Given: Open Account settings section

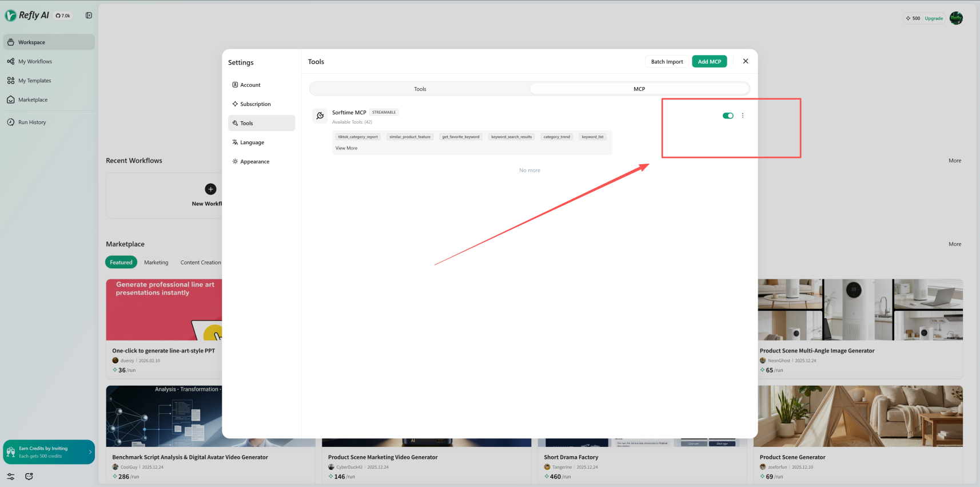Looking at the screenshot, I should (250, 85).
